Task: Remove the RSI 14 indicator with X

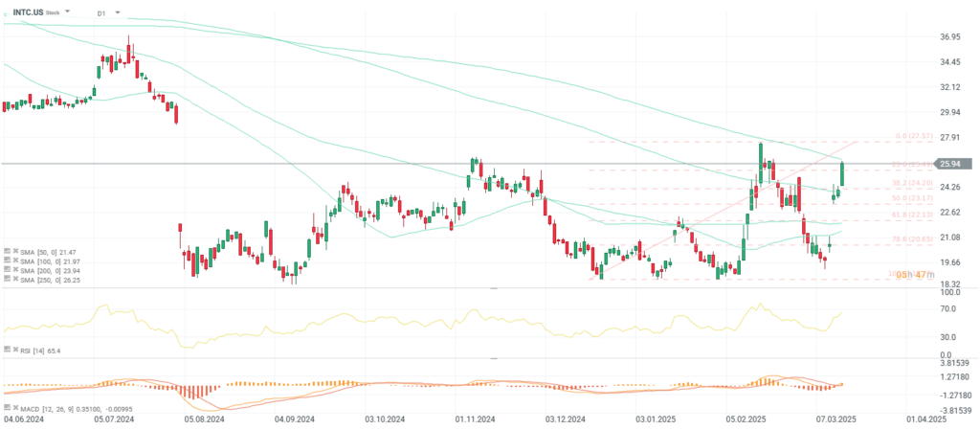Action: pos(17,351)
